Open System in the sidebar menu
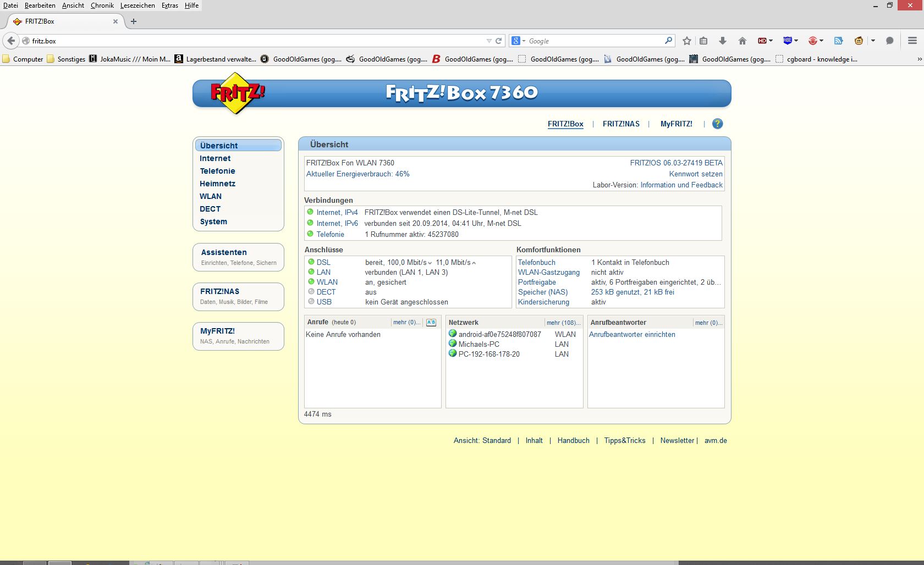The height and width of the screenshot is (565, 924). click(213, 221)
